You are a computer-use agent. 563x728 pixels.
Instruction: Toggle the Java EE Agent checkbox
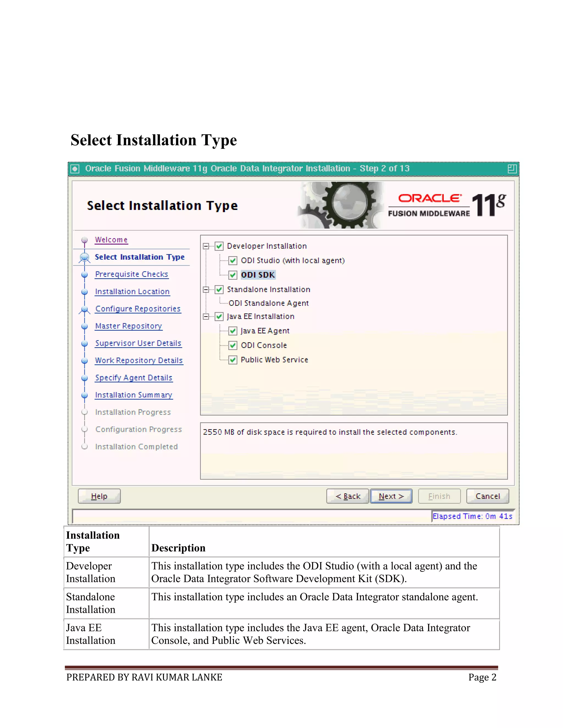point(233,331)
